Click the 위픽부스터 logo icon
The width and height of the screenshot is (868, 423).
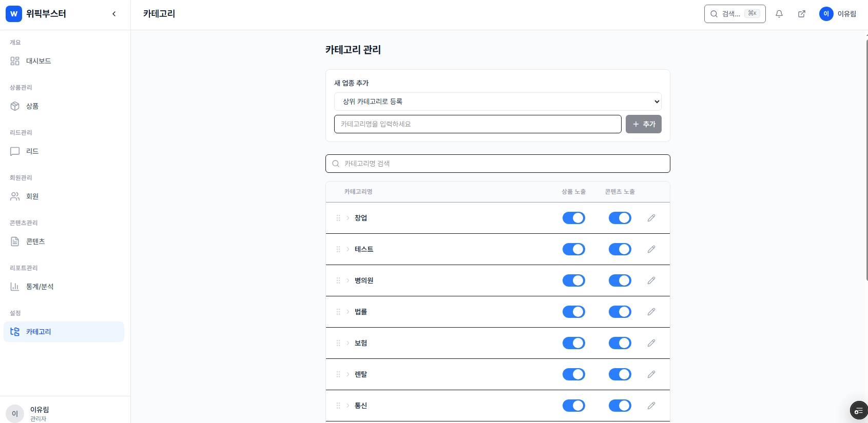(14, 14)
